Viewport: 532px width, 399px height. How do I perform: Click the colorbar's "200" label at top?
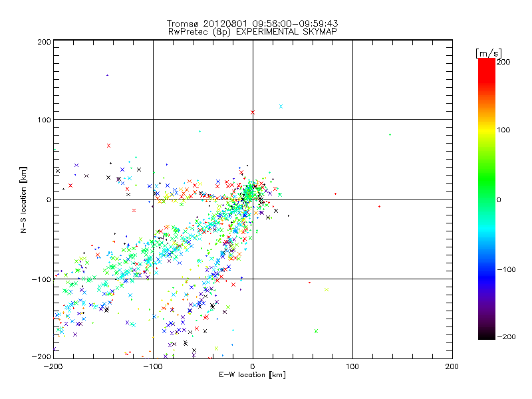click(x=503, y=62)
